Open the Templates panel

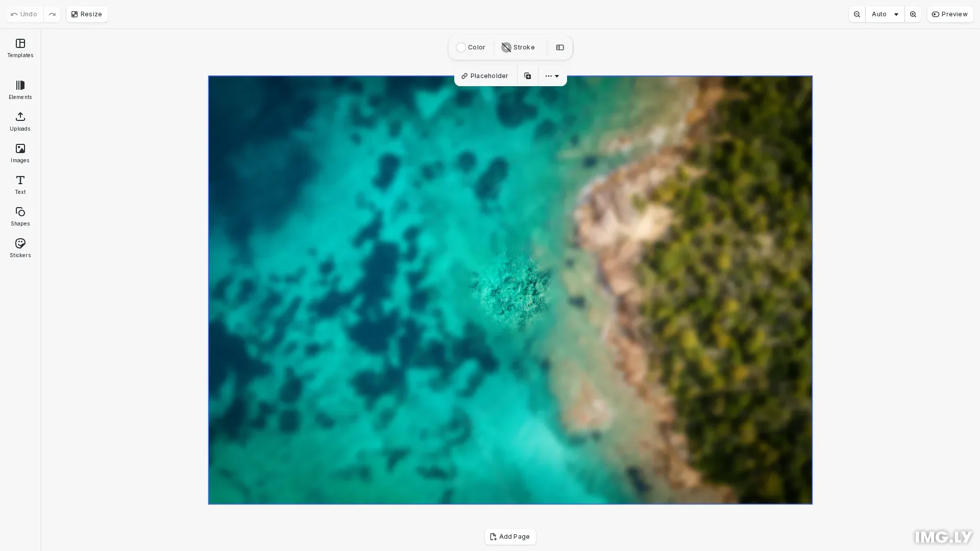coord(20,48)
